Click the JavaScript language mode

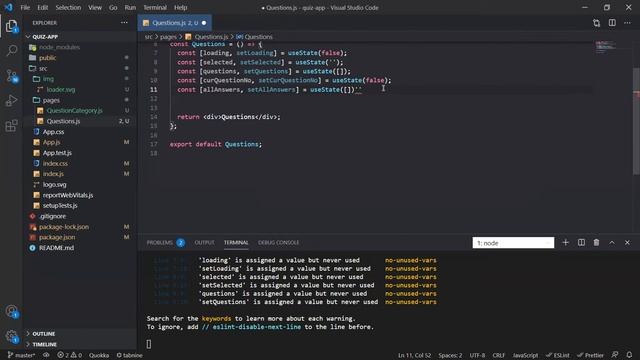(x=525, y=355)
